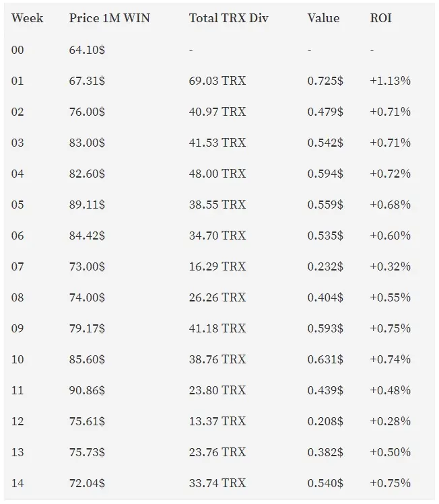Click the +0.74% ROI cell
This screenshot has height=504, width=439.
(390, 359)
